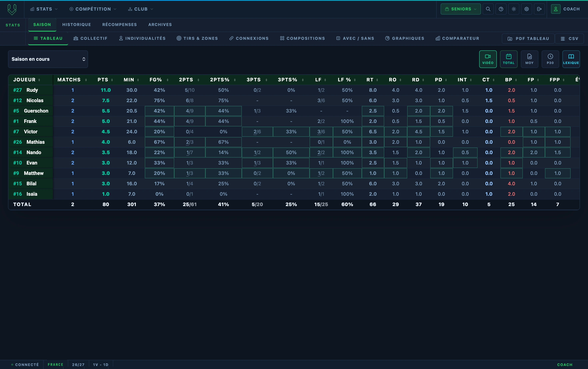Open the help question-mark icon
This screenshot has height=369, width=588.
(501, 9)
